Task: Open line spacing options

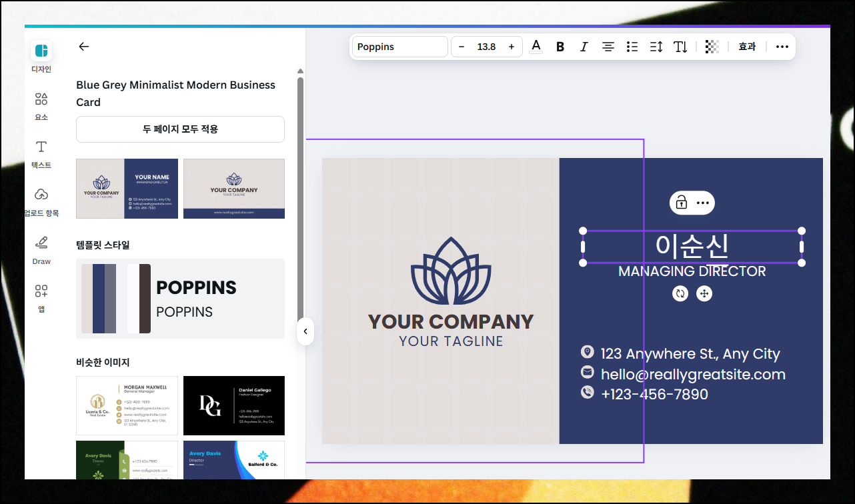Action: [x=656, y=47]
